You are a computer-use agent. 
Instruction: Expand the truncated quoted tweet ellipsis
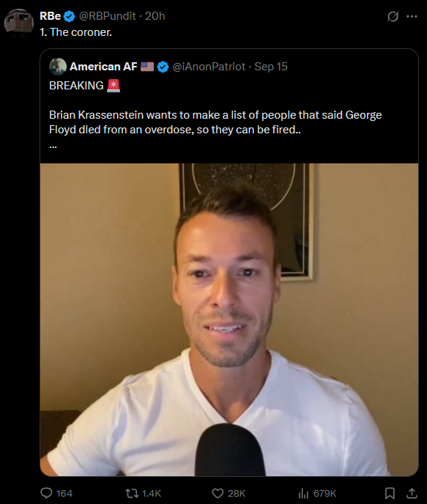(x=53, y=146)
